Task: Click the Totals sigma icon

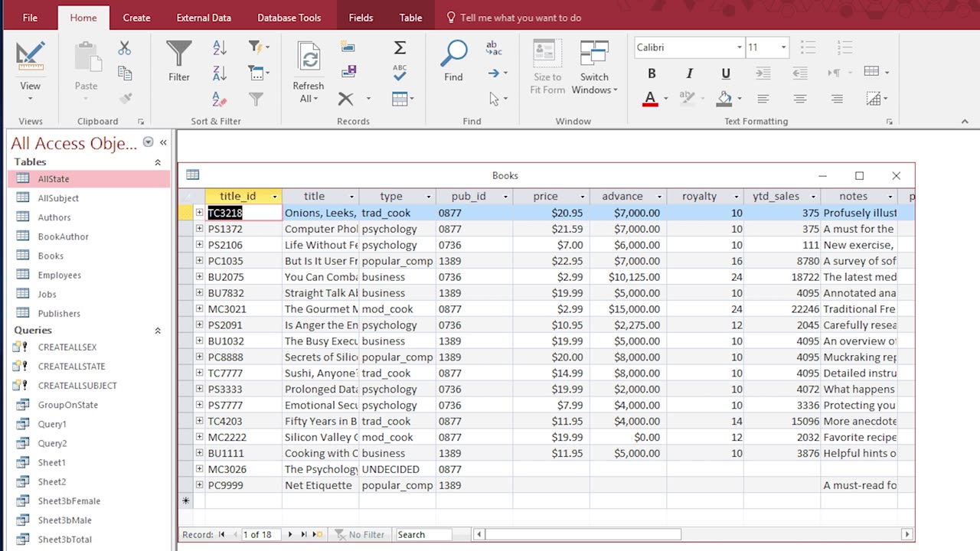Action: coord(400,47)
